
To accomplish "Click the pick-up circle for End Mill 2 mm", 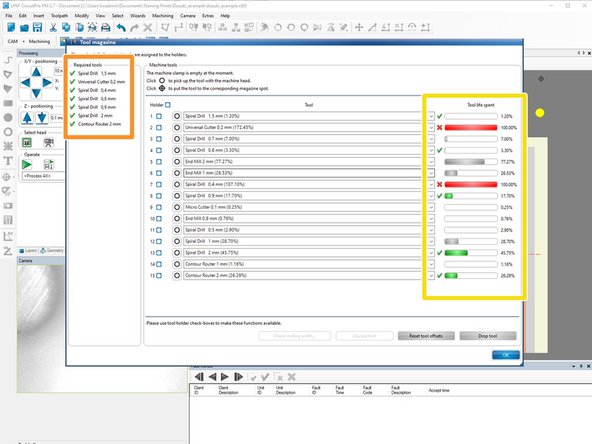I will tap(177, 162).
